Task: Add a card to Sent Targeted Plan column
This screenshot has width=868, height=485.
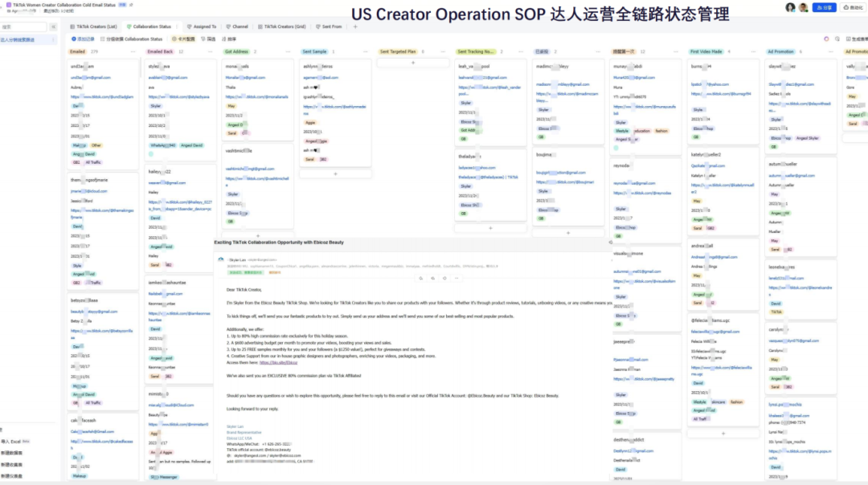Action: pyautogui.click(x=413, y=63)
